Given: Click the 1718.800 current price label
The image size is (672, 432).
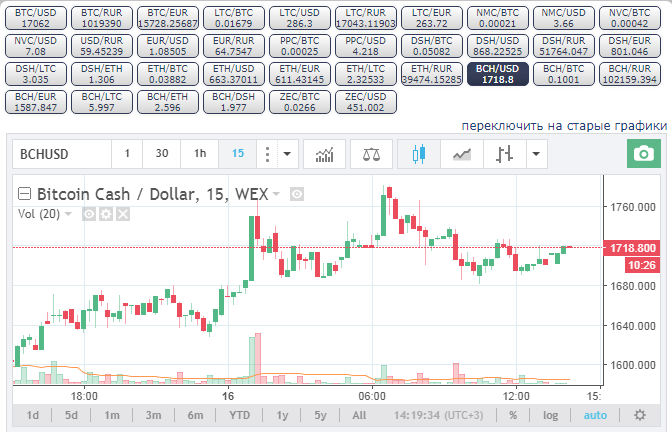Looking at the screenshot, I should point(632,248).
